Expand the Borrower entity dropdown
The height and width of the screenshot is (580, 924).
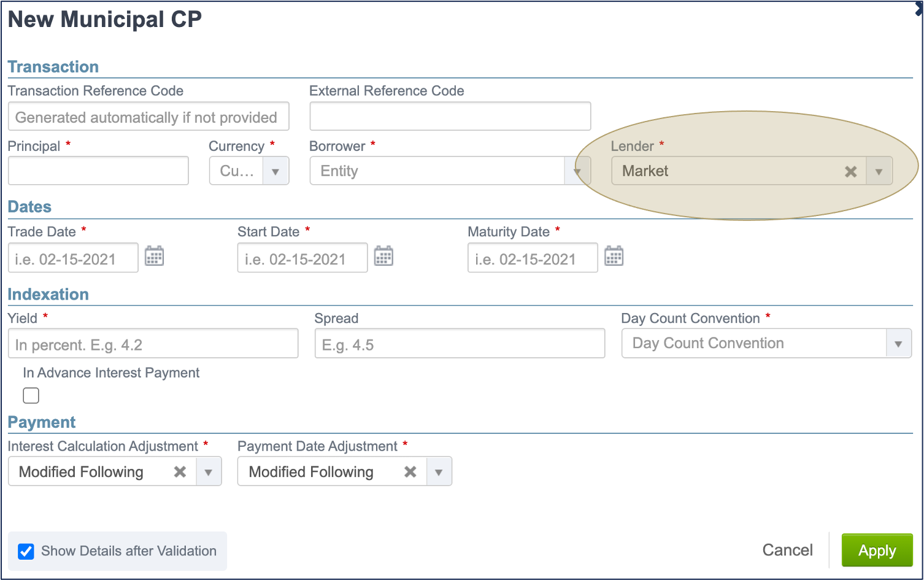click(577, 171)
